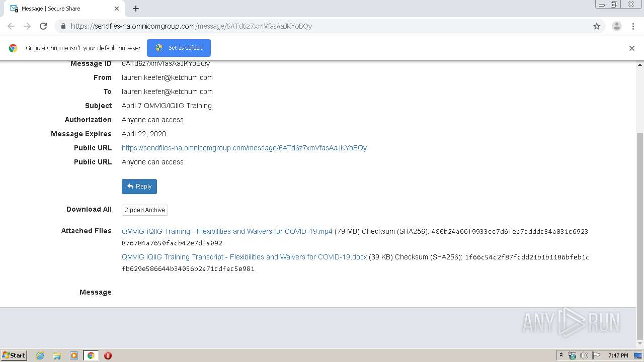Open the red shield taskbar icon
Viewport: 644px width, 362px height.
coord(108,355)
